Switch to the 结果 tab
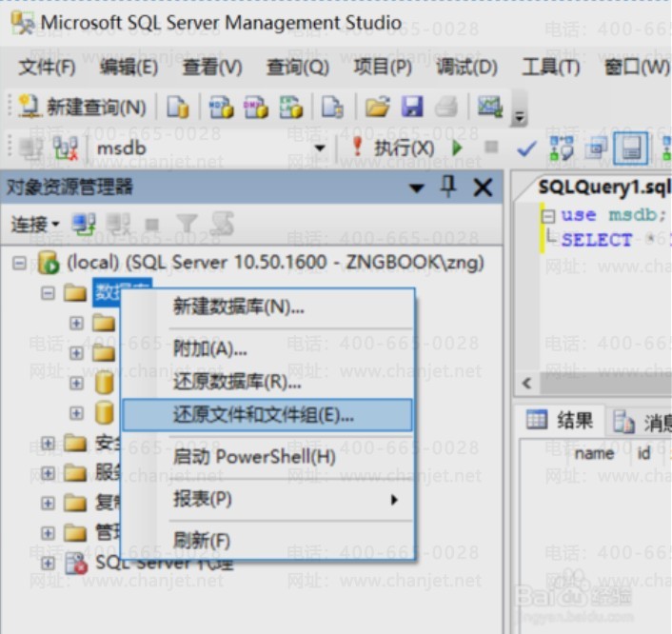 (560, 420)
